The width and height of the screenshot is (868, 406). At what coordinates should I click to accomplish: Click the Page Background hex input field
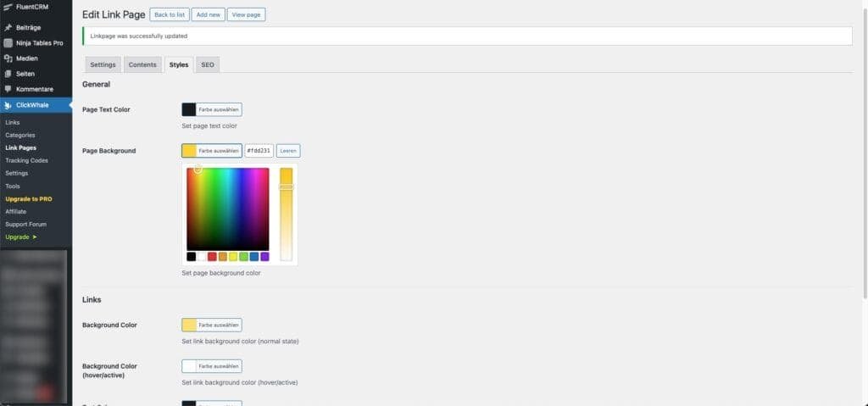[x=259, y=151]
